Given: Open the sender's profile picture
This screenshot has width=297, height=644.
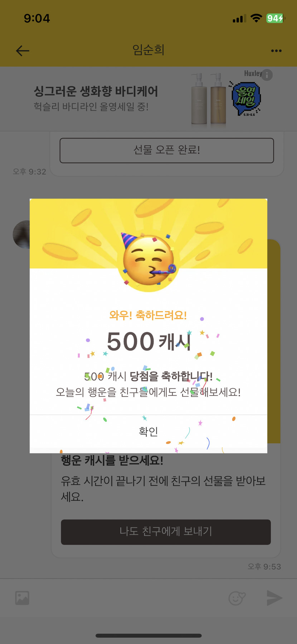Looking at the screenshot, I should tap(21, 234).
